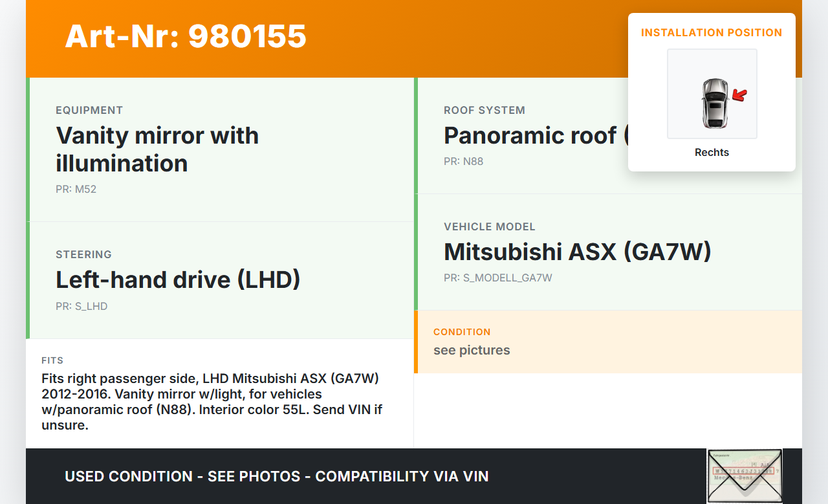Click the see pictures condition text
Image resolution: width=828 pixels, height=504 pixels.
click(472, 350)
